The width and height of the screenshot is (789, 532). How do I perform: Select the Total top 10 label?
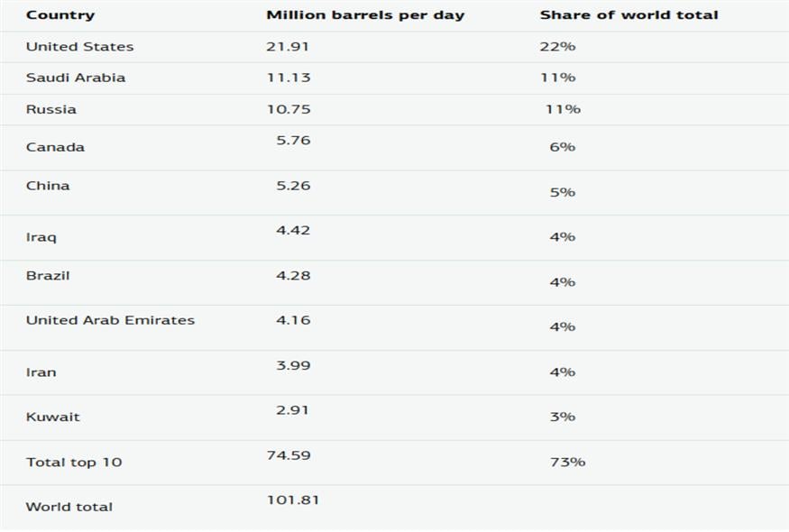point(74,462)
